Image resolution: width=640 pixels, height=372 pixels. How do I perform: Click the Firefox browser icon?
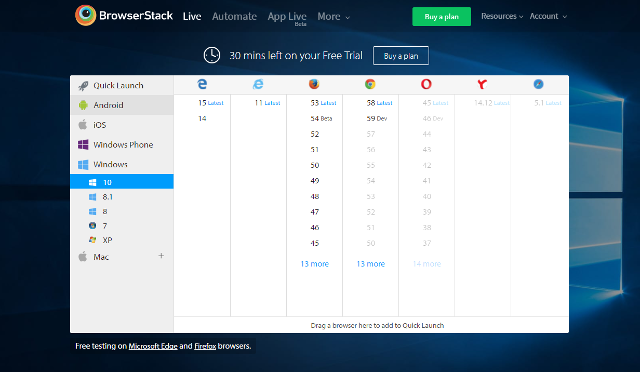pyautogui.click(x=314, y=84)
